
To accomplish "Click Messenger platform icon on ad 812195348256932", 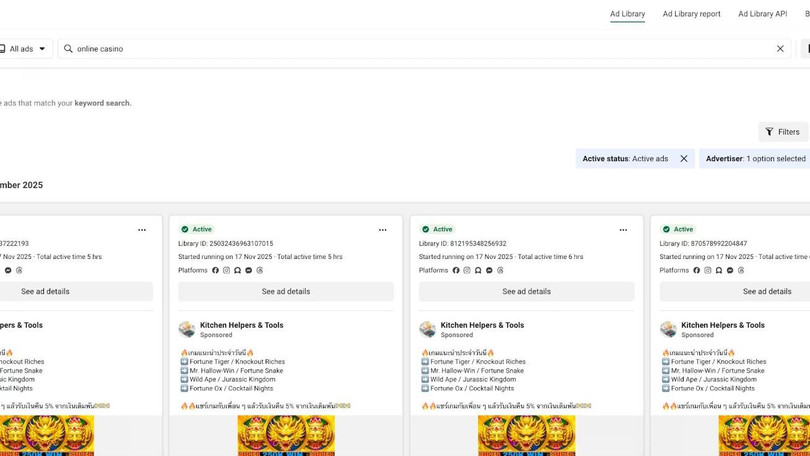I will (x=489, y=270).
